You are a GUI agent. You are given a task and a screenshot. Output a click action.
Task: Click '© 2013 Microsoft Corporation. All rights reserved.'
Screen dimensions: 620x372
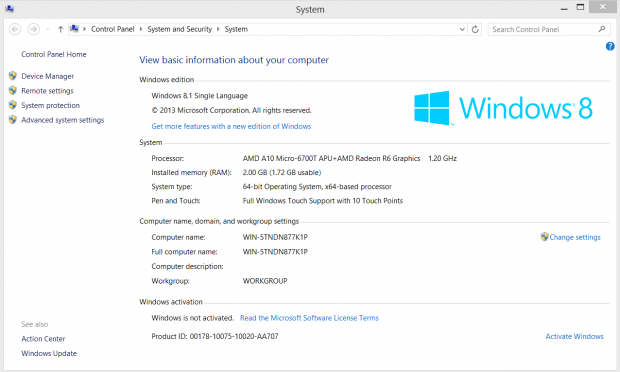[x=231, y=110]
